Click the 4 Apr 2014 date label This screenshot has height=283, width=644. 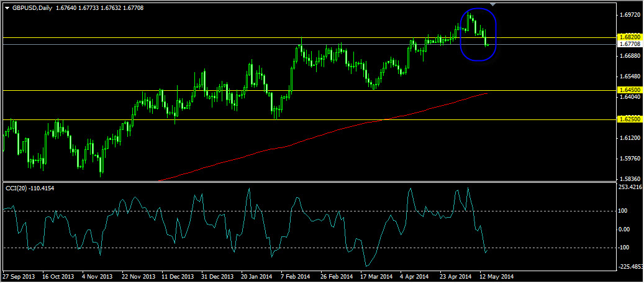click(x=414, y=276)
